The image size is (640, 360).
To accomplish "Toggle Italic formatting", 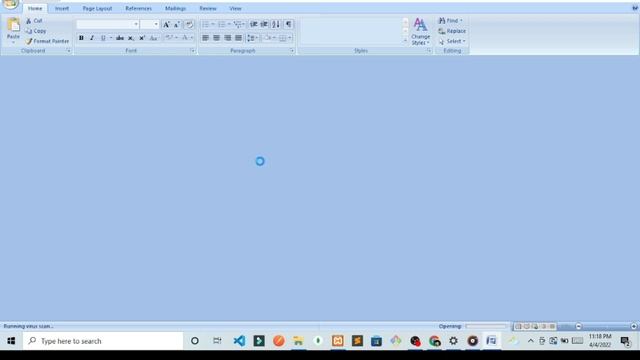I will click(92, 38).
